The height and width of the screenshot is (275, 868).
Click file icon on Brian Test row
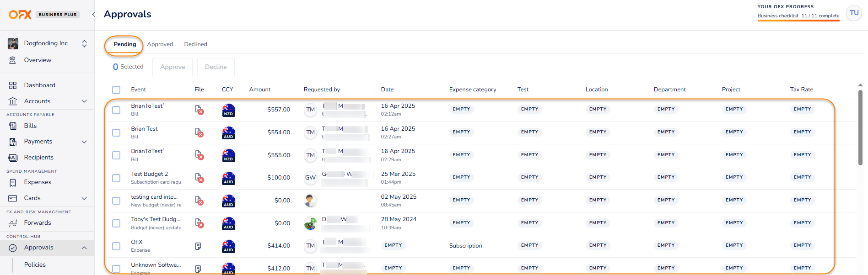[x=199, y=132]
